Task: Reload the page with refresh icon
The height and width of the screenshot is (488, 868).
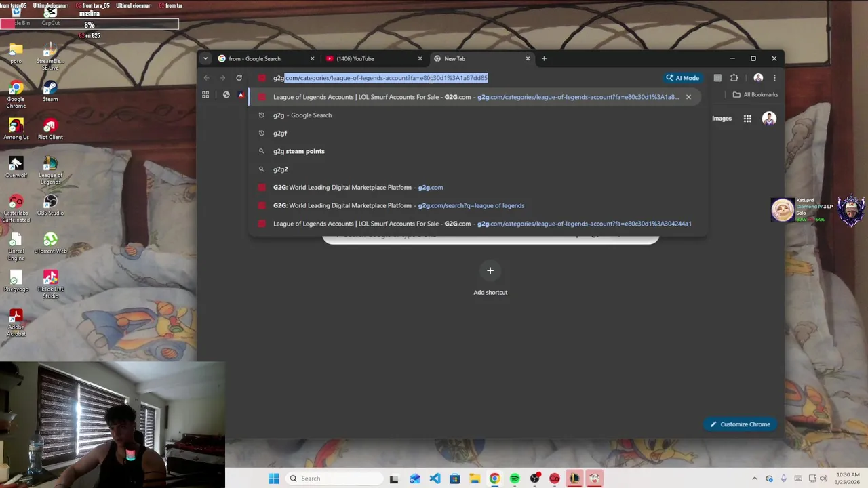Action: 239,78
